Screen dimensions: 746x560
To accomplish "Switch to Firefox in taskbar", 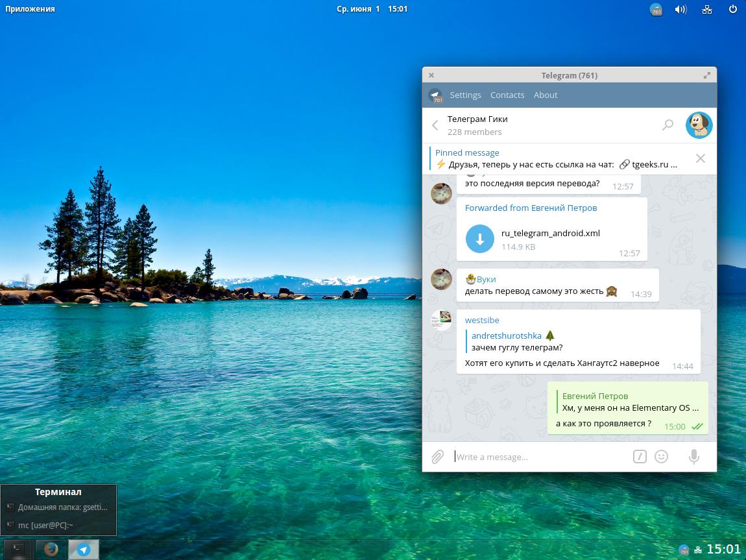I will pos(51,550).
